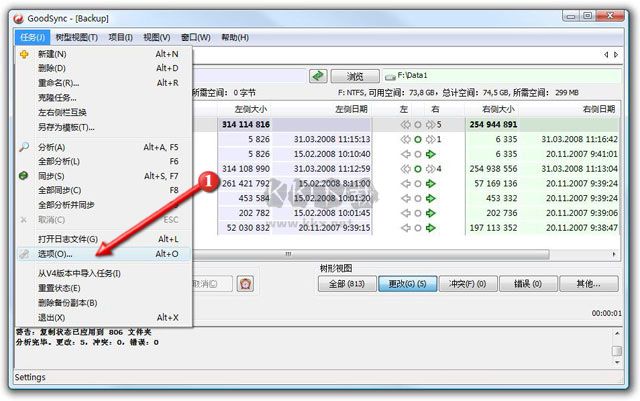This screenshot has width=640, height=401.
Task: Select green circle in row 314 108 990
Action: (x=418, y=169)
